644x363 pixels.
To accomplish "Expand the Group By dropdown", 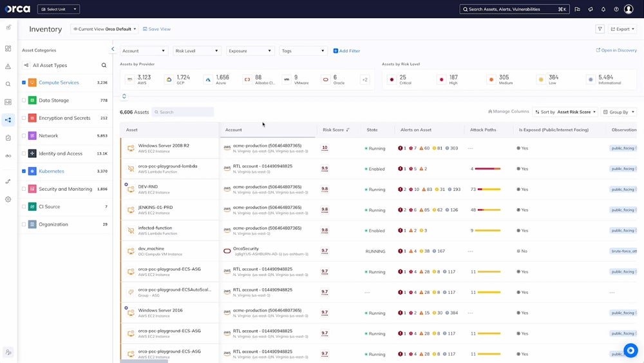I will coord(618,112).
